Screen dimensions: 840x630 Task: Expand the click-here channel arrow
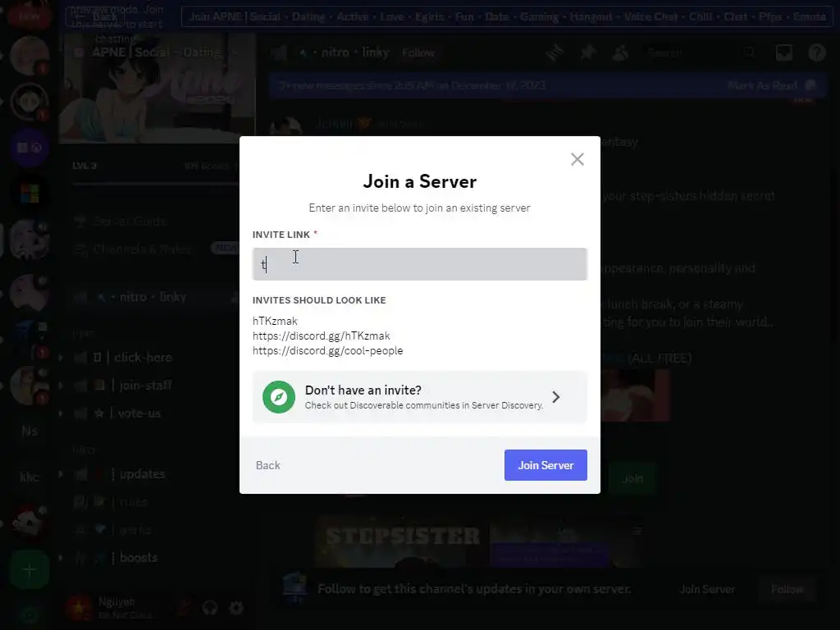click(61, 358)
